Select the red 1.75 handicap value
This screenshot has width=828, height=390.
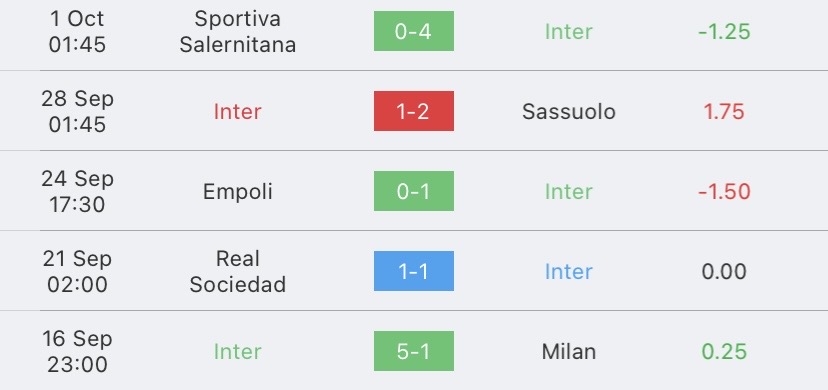pyautogui.click(x=724, y=111)
